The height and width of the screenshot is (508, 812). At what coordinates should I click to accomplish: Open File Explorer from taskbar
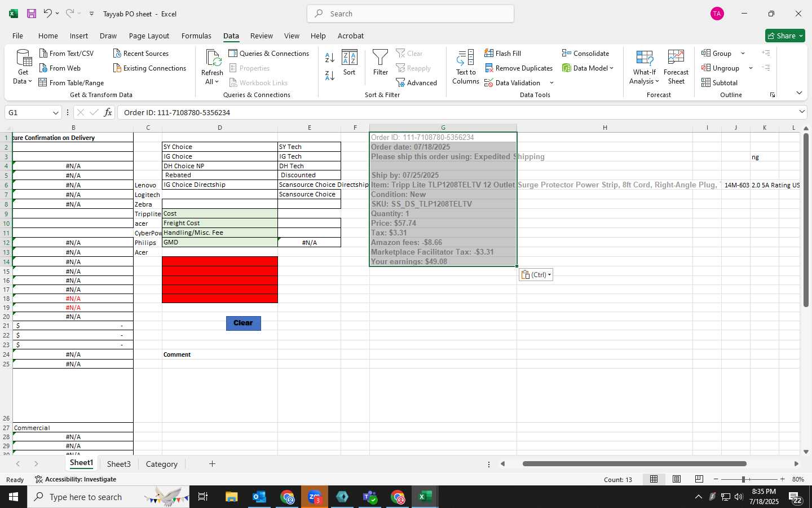click(232, 497)
